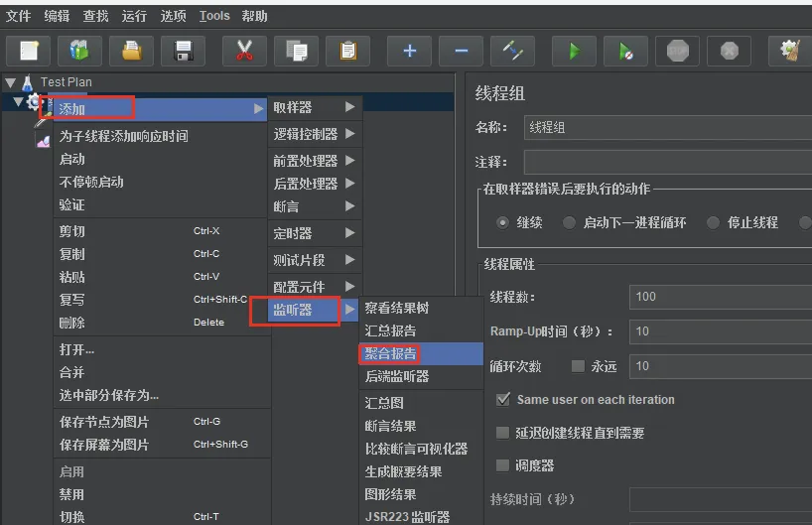Screen dimensions: 812x525
Task: Click the Paste clipboard icon
Action: pyautogui.click(x=348, y=51)
